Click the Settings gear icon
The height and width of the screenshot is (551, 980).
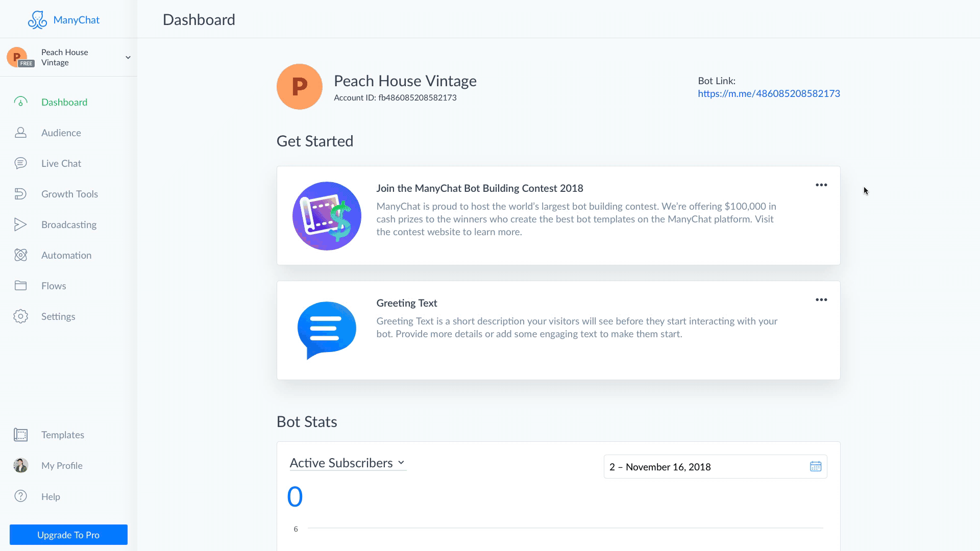coord(20,316)
